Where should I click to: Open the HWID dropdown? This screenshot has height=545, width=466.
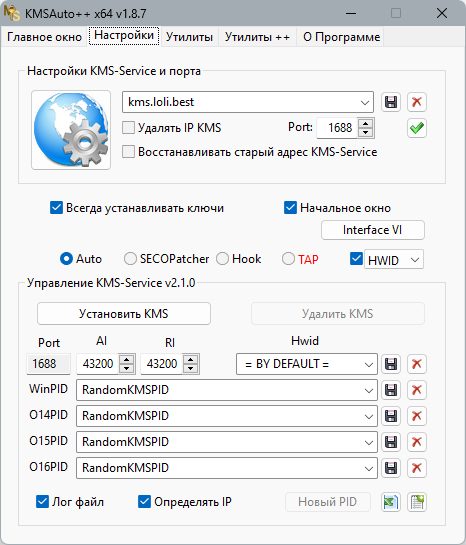(x=415, y=260)
